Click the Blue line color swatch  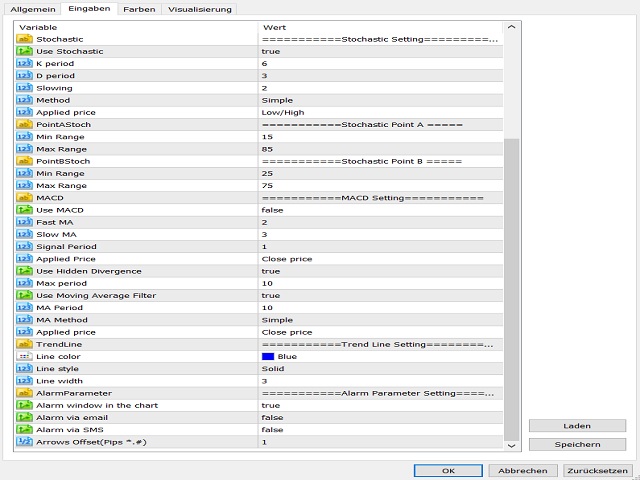click(268, 356)
